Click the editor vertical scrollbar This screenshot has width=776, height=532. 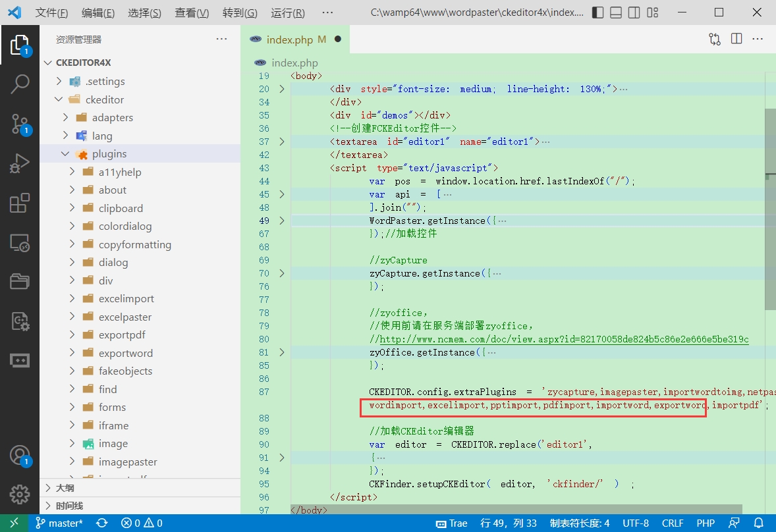[x=770, y=209]
